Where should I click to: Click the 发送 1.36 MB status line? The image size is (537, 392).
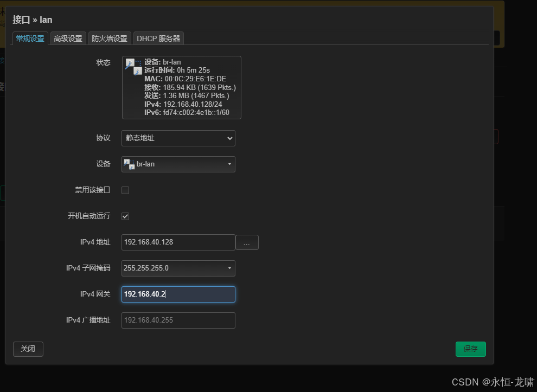(187, 95)
